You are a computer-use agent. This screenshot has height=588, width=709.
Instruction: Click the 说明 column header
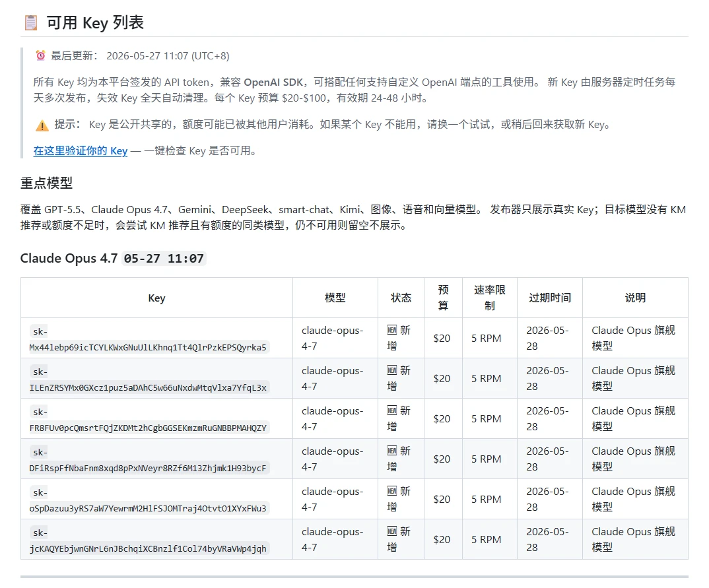pyautogui.click(x=635, y=298)
